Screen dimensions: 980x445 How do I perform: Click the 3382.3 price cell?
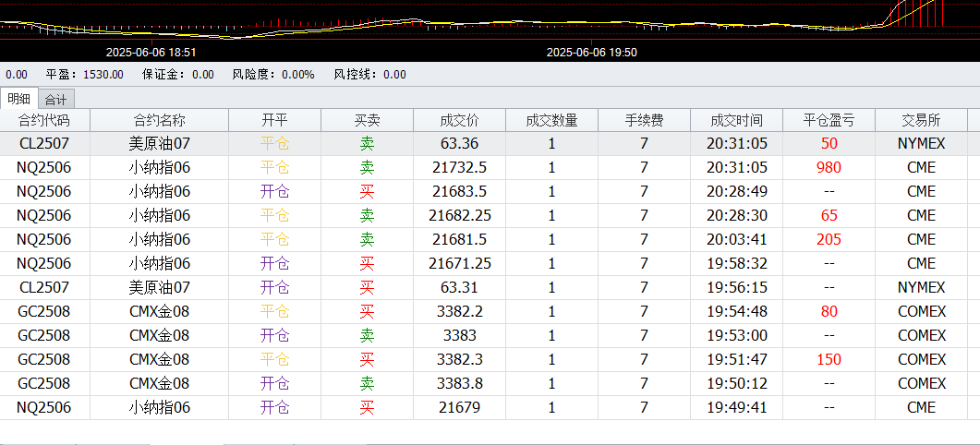459,359
